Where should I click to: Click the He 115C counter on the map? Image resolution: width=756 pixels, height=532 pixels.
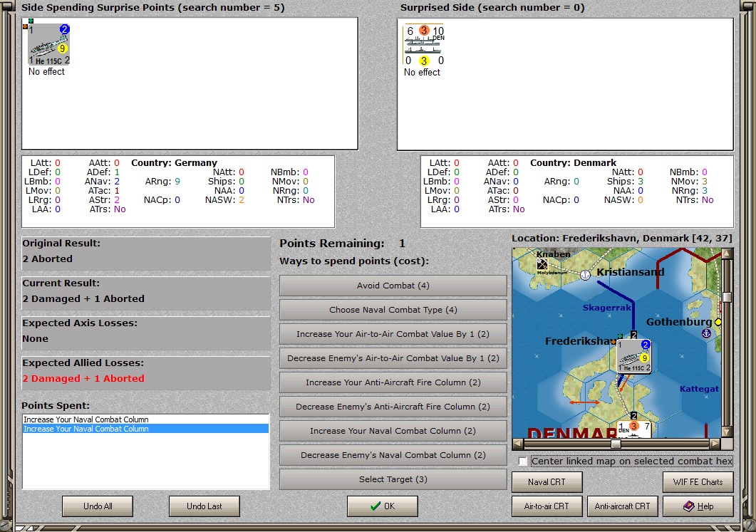[634, 355]
